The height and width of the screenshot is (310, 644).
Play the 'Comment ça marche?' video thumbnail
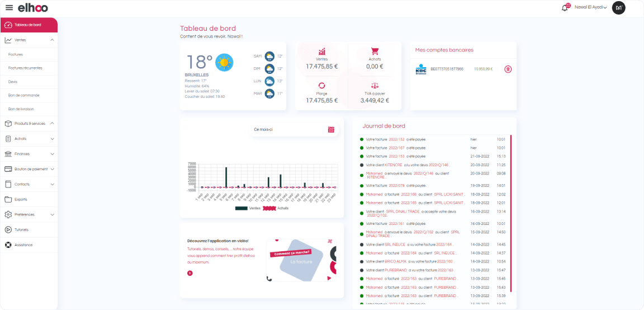302,260
